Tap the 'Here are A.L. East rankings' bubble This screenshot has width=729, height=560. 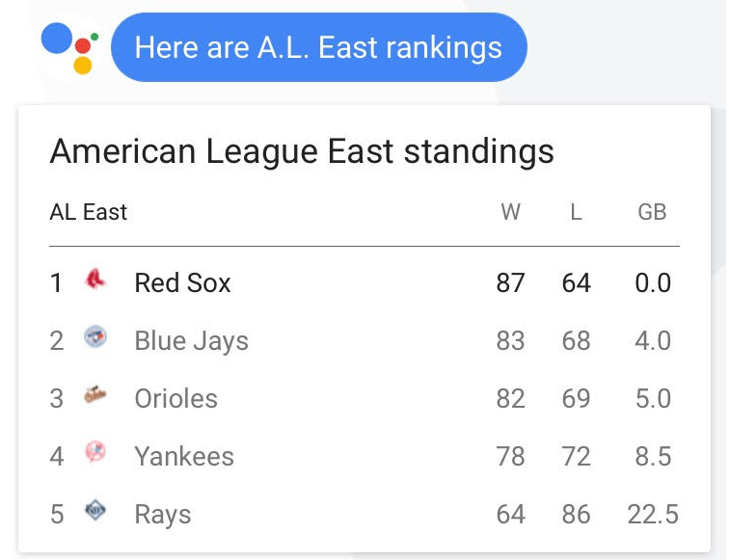[319, 47]
